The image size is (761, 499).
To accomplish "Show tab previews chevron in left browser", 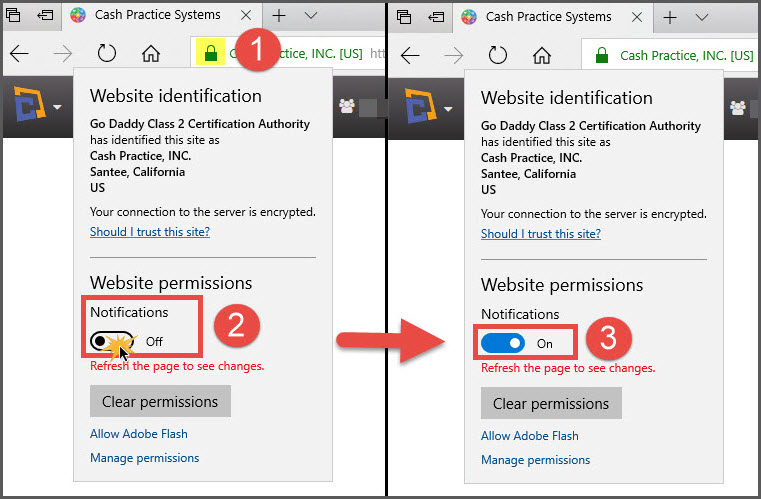I will coord(311,16).
